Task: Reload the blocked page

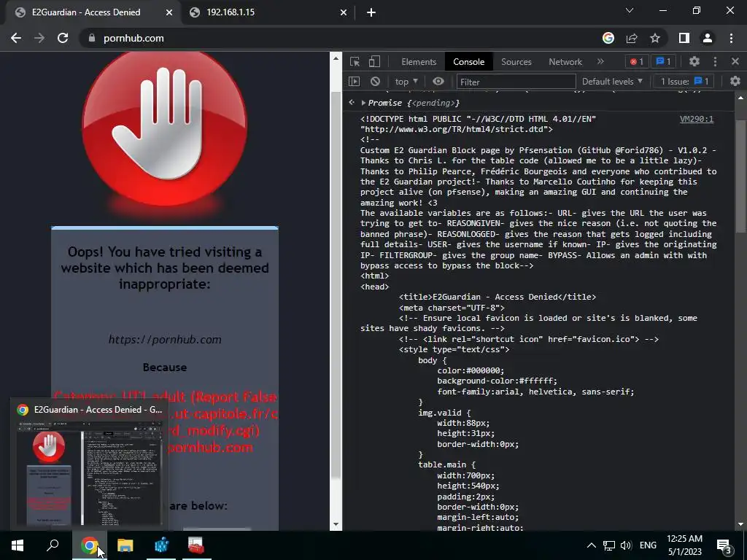Action: [63, 38]
